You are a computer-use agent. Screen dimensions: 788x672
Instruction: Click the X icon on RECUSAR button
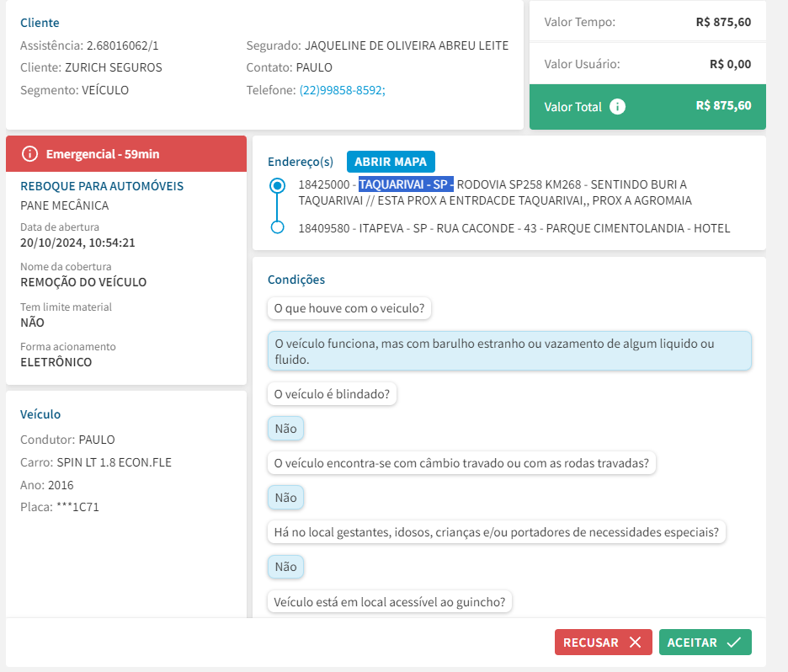point(636,643)
